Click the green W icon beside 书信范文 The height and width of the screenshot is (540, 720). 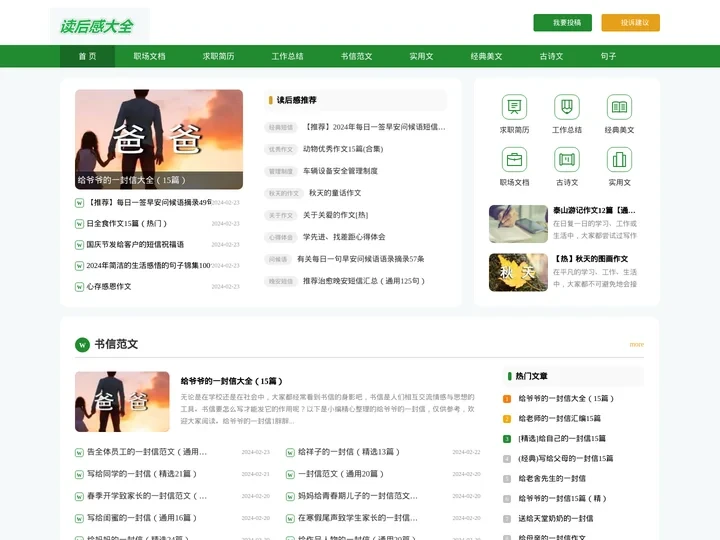point(82,344)
